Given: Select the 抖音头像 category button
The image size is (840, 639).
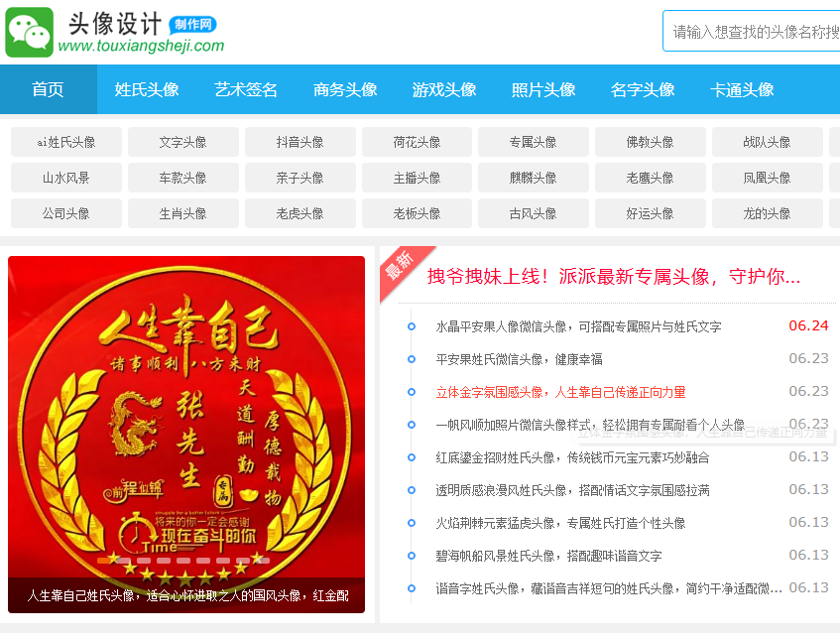Looking at the screenshot, I should pos(300,142).
